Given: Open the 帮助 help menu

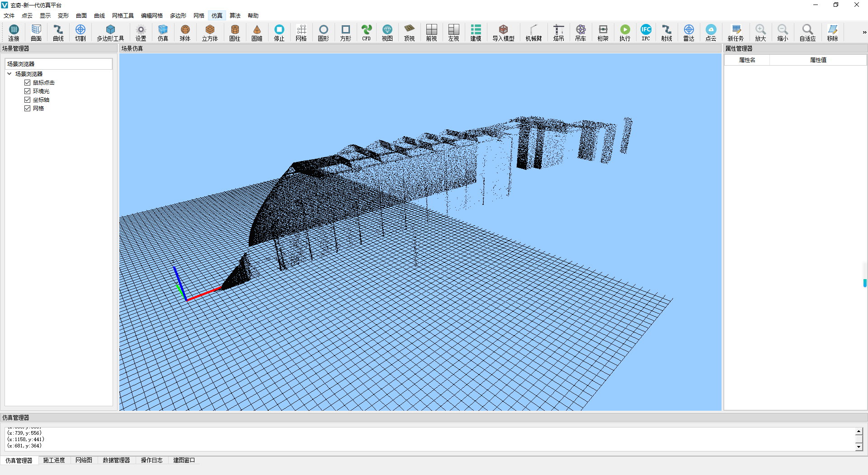Looking at the screenshot, I should (x=253, y=16).
